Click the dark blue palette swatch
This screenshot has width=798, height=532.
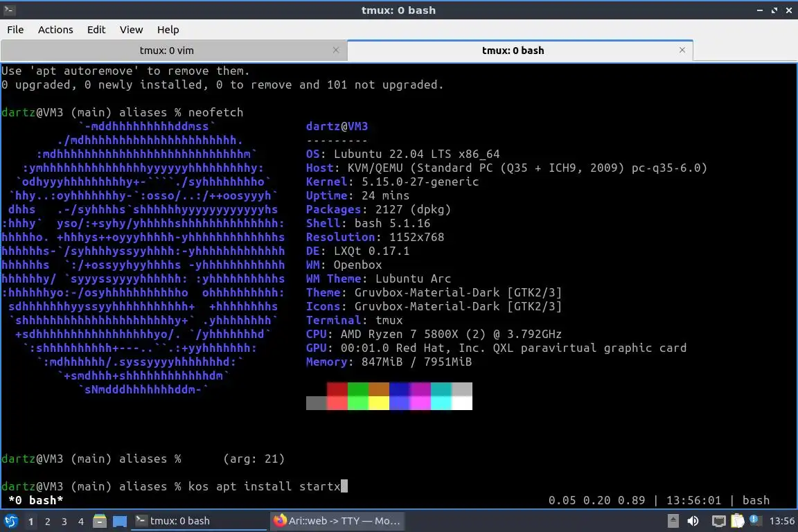[x=400, y=389]
